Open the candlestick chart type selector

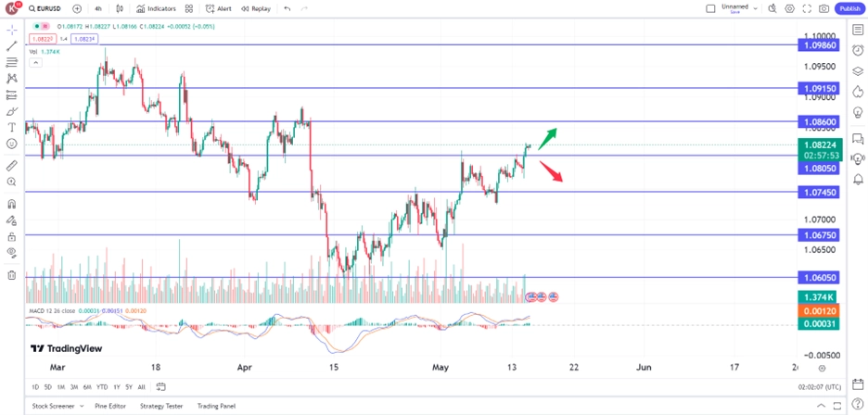[x=121, y=9]
